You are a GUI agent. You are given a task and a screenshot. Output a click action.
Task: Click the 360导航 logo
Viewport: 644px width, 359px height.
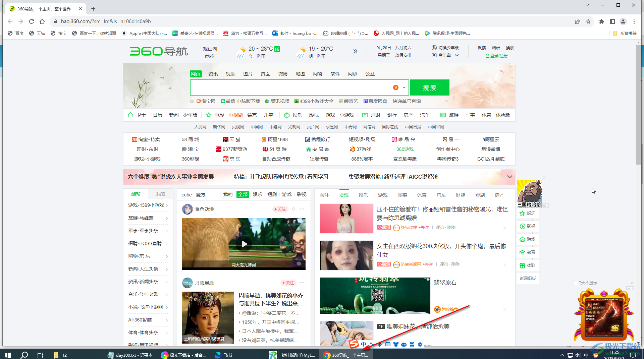click(159, 51)
